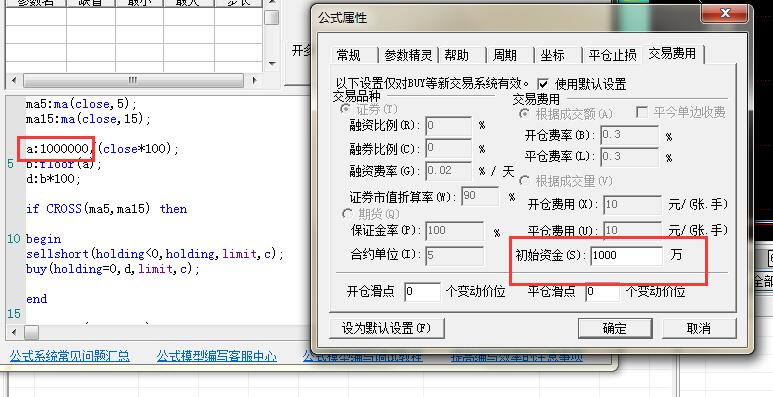Select the 期货(Q) radio button

(348, 214)
